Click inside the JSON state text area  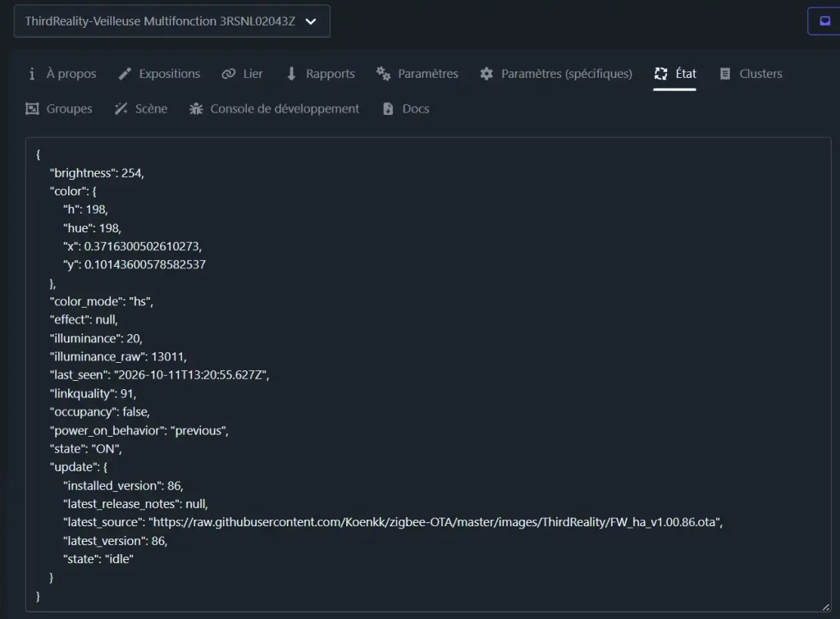pos(428,374)
